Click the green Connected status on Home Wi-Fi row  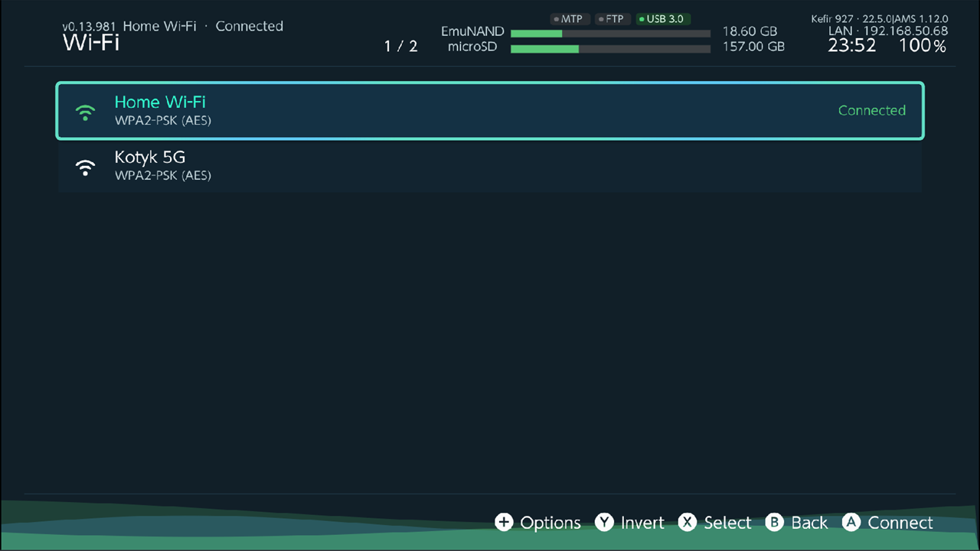(x=872, y=111)
